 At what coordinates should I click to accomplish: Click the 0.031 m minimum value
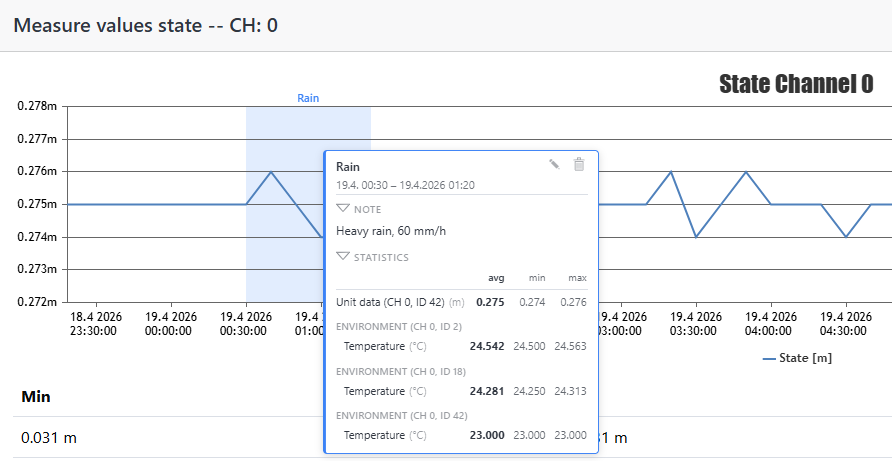pyautogui.click(x=49, y=438)
